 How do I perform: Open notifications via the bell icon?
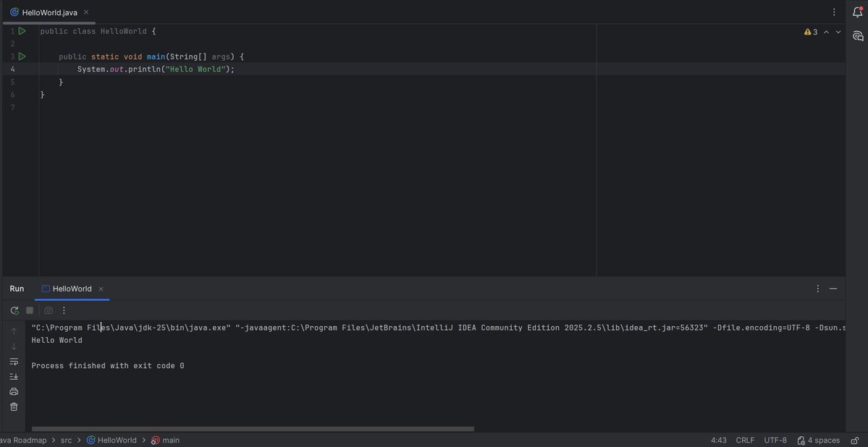[x=856, y=12]
